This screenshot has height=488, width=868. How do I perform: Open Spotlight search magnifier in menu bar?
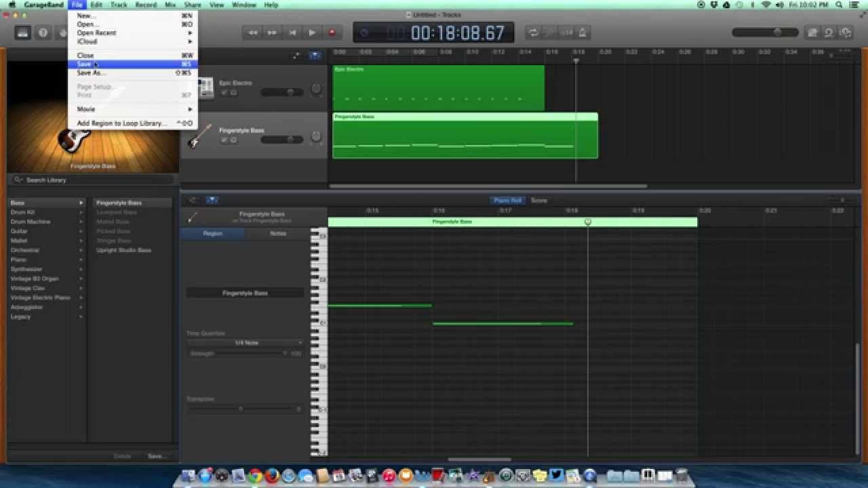click(840, 5)
